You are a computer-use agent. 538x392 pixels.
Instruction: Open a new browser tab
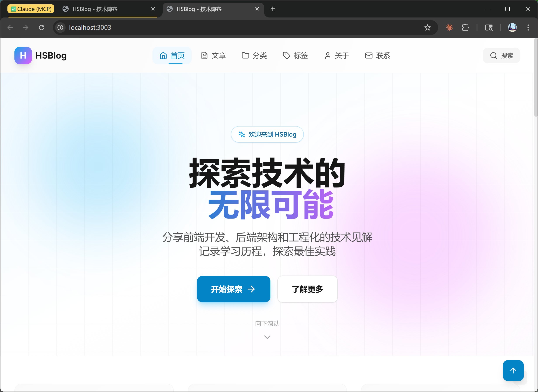click(x=273, y=9)
